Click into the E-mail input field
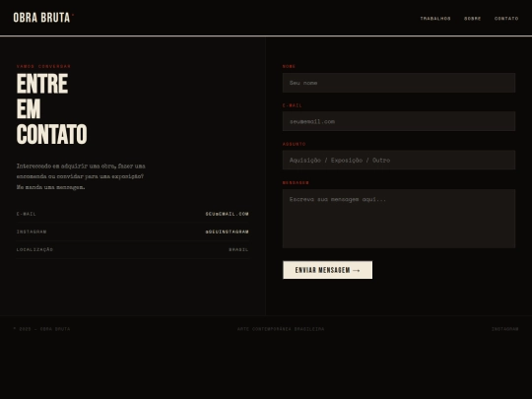The width and height of the screenshot is (532, 399). tap(399, 121)
